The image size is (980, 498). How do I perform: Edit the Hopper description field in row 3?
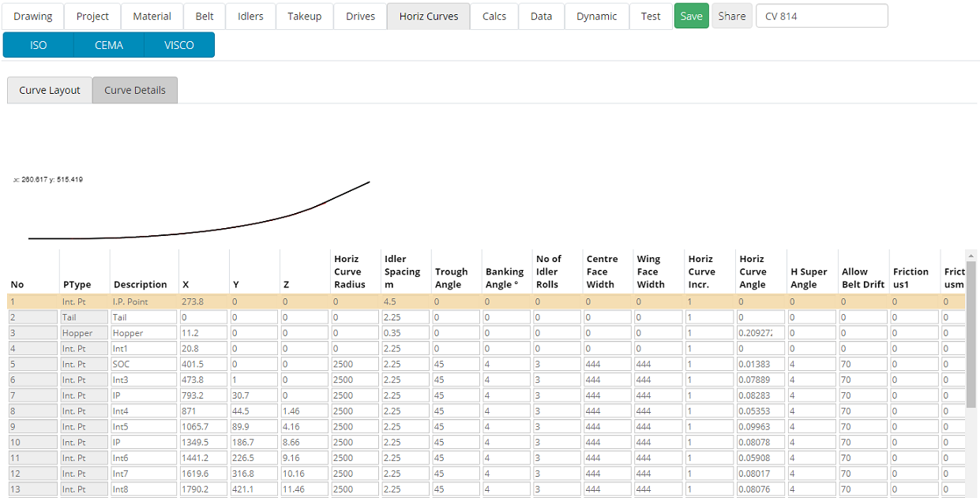145,333
